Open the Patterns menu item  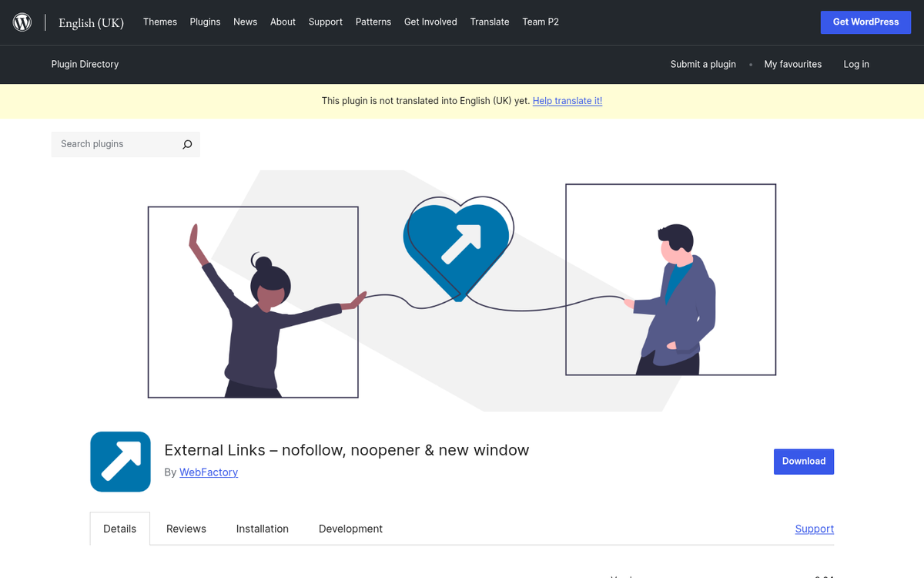pos(373,22)
